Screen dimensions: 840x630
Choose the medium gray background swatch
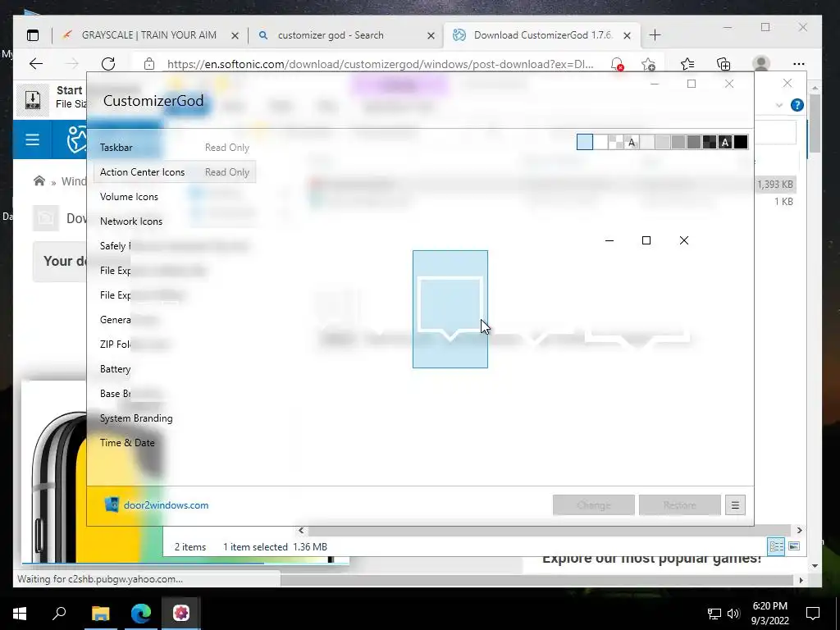click(678, 142)
